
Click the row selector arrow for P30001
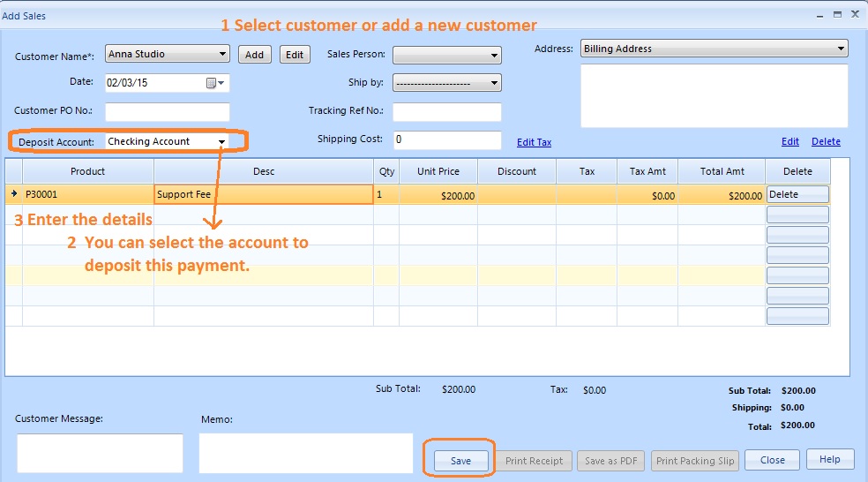pos(13,195)
